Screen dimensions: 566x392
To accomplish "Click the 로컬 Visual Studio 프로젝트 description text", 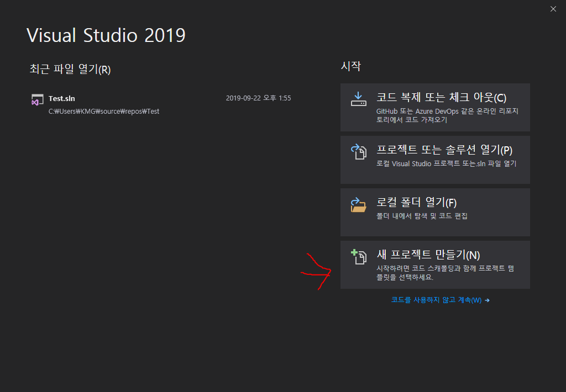I will (x=446, y=164).
